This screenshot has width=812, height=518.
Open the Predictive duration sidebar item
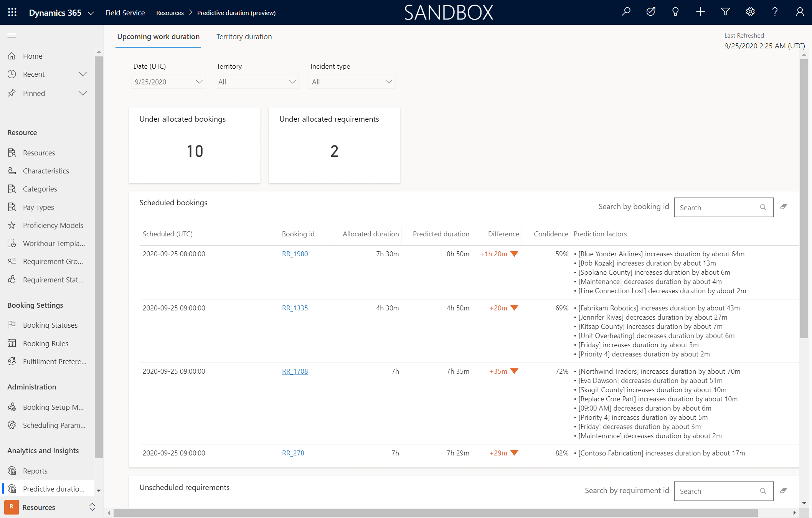point(47,489)
